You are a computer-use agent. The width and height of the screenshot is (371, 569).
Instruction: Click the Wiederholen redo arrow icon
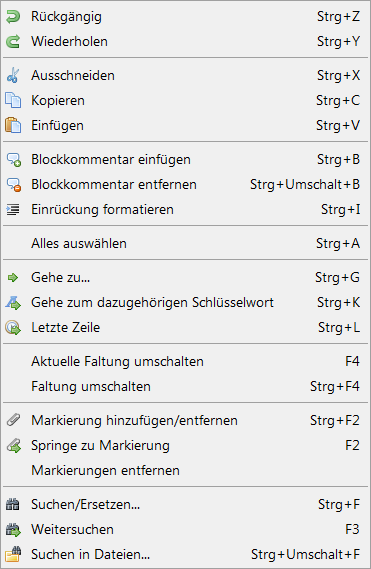point(13,42)
